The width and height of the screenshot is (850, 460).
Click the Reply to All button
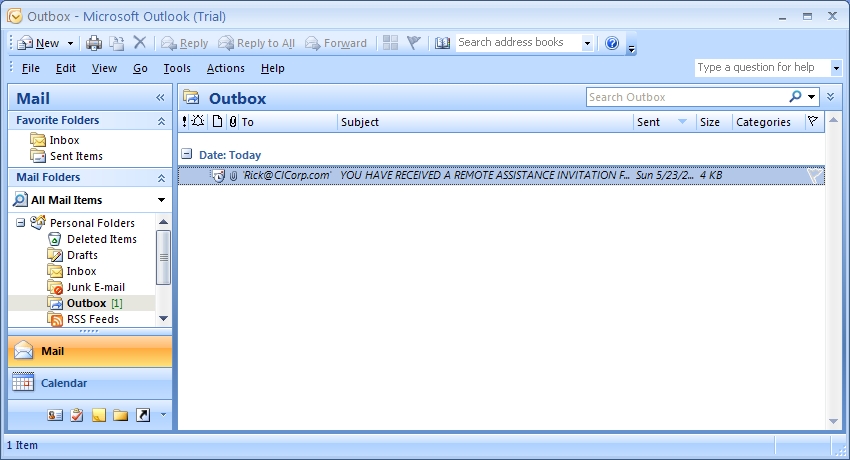(x=256, y=43)
